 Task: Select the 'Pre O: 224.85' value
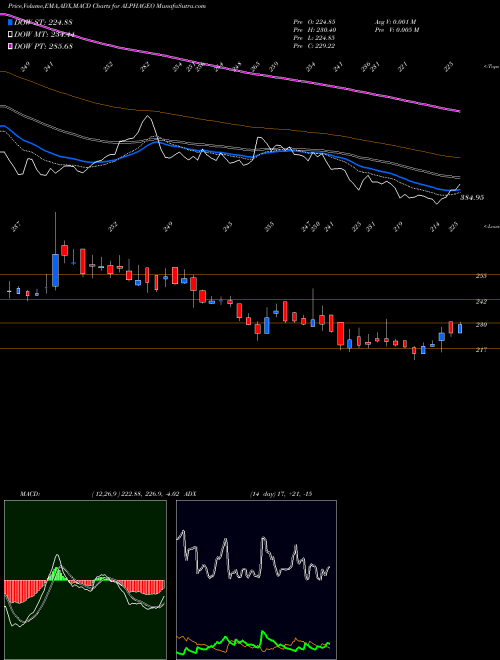click(314, 21)
